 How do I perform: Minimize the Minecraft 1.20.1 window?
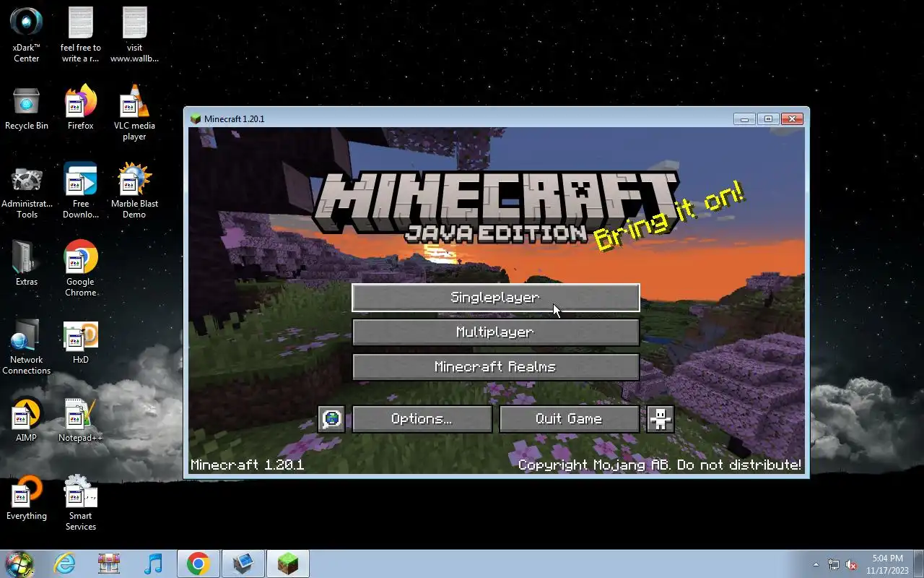point(744,118)
